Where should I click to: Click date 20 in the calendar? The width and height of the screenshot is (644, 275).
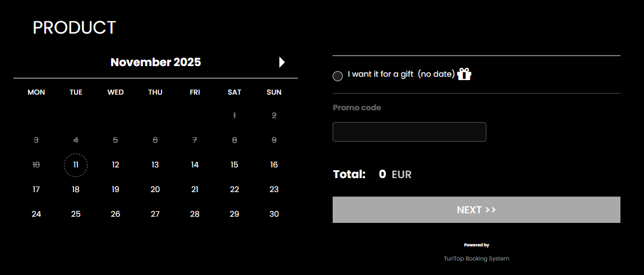coord(155,189)
